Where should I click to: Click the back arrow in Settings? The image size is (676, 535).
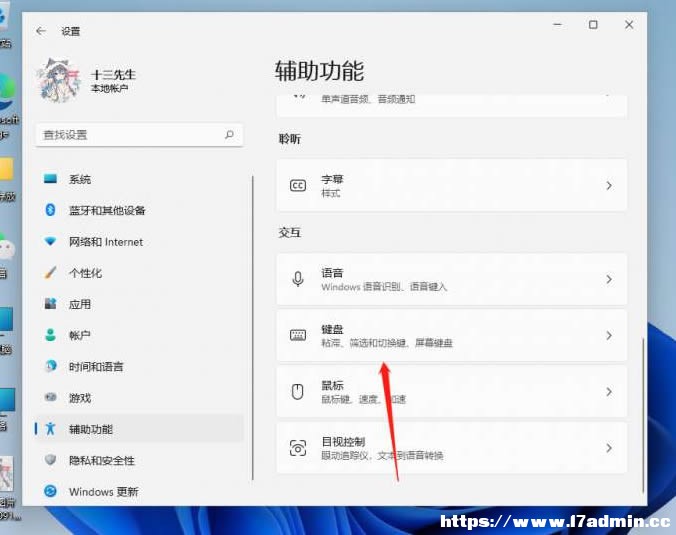tap(41, 31)
